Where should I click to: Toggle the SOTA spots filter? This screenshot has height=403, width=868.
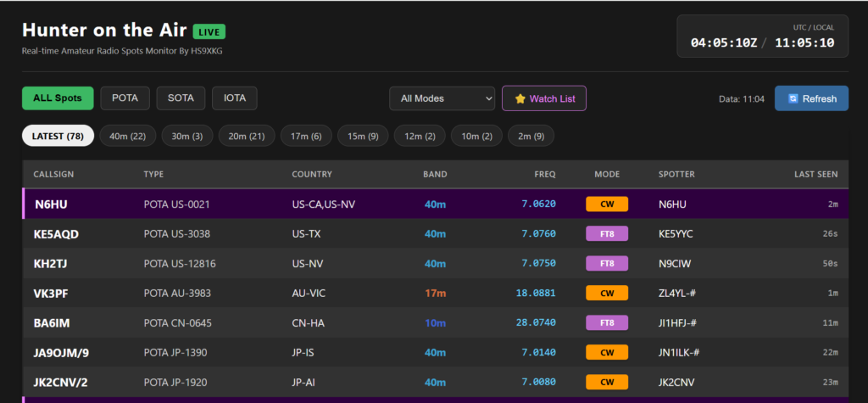coord(181,98)
